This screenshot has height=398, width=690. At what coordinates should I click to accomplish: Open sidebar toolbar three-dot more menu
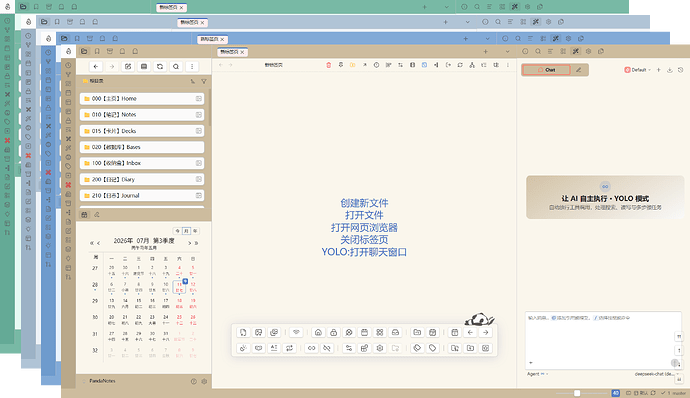[192, 66]
